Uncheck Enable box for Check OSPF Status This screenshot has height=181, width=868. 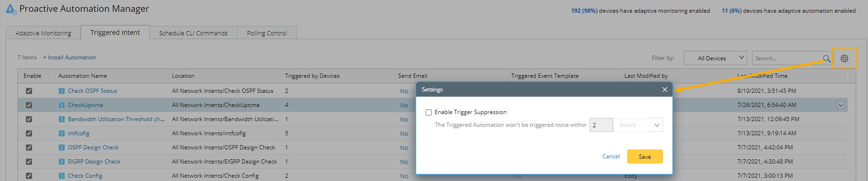[29, 91]
